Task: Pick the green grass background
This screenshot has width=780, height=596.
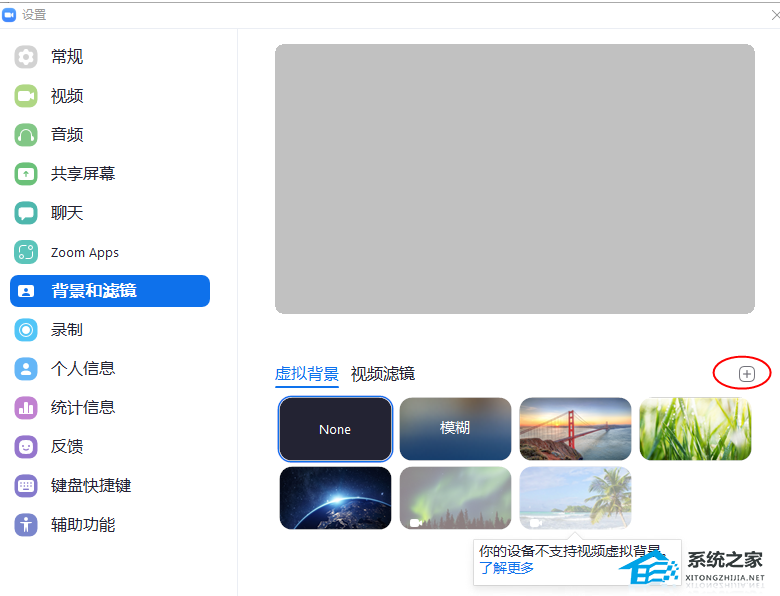Action: pos(695,429)
